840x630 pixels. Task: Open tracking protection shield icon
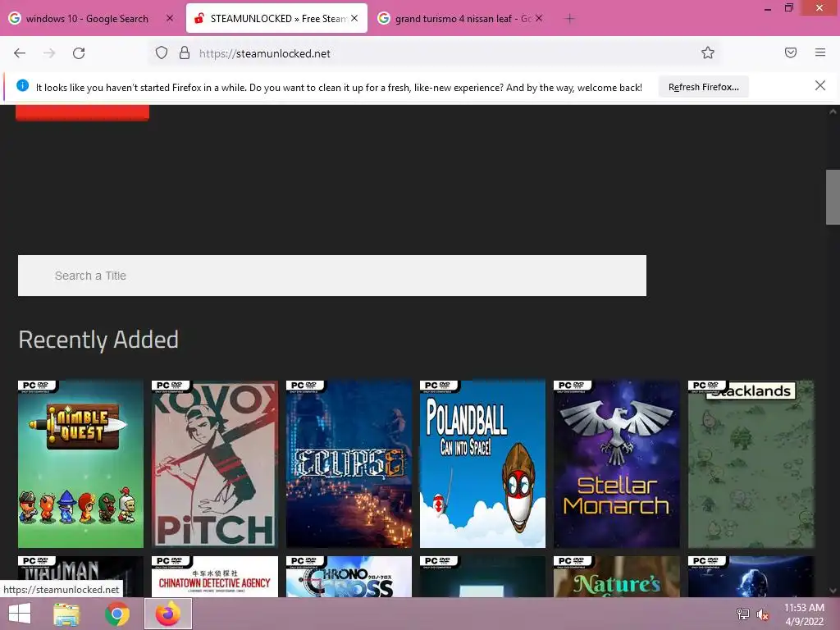(x=162, y=53)
